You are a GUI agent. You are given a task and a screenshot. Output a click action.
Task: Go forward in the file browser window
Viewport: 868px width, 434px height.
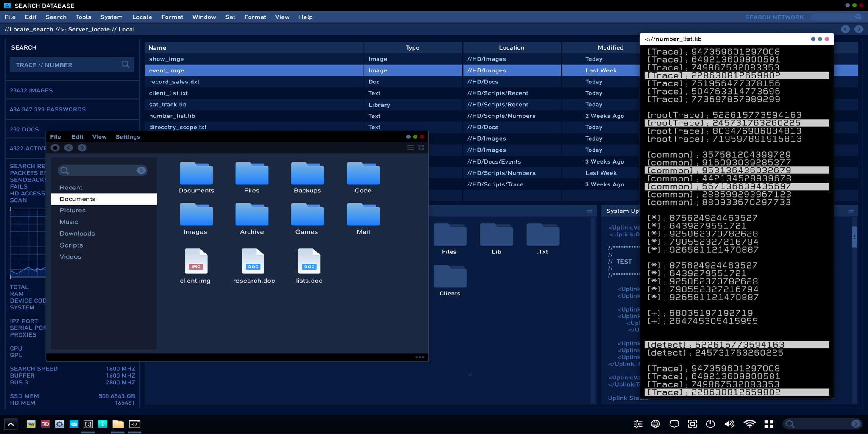pos(82,147)
